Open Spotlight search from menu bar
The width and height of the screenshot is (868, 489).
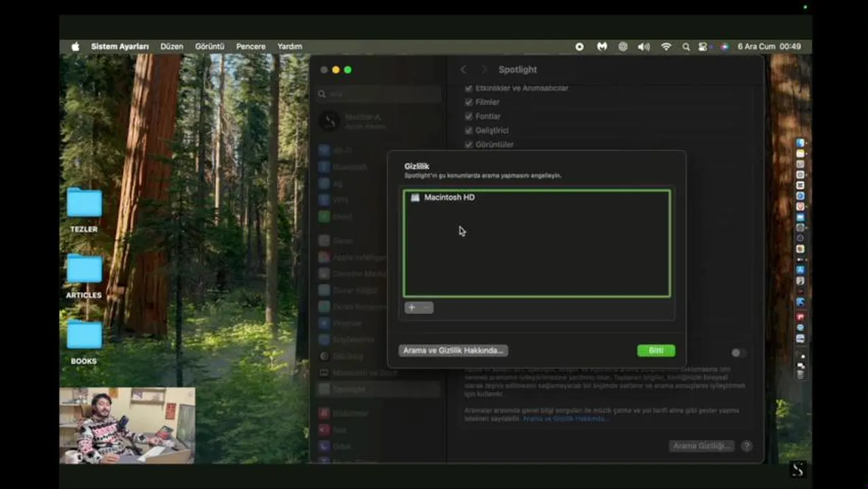[686, 47]
